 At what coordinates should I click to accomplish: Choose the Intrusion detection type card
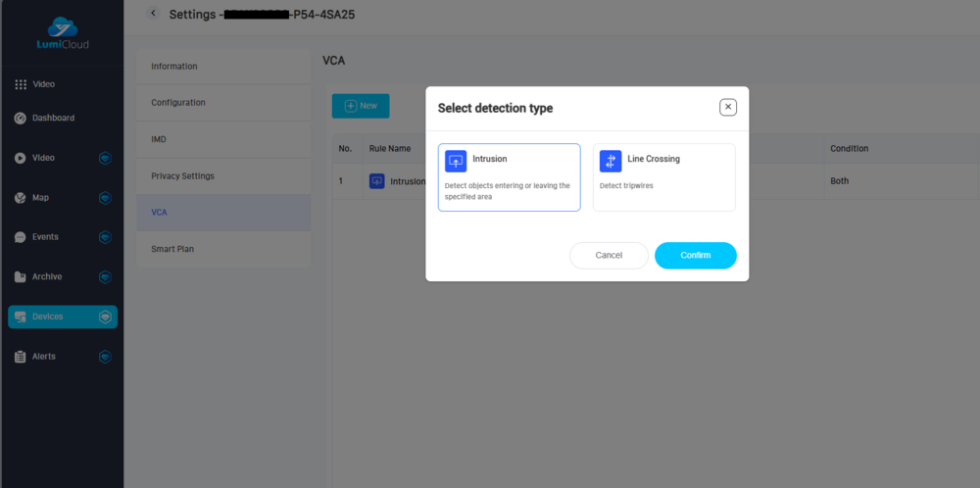pos(509,177)
